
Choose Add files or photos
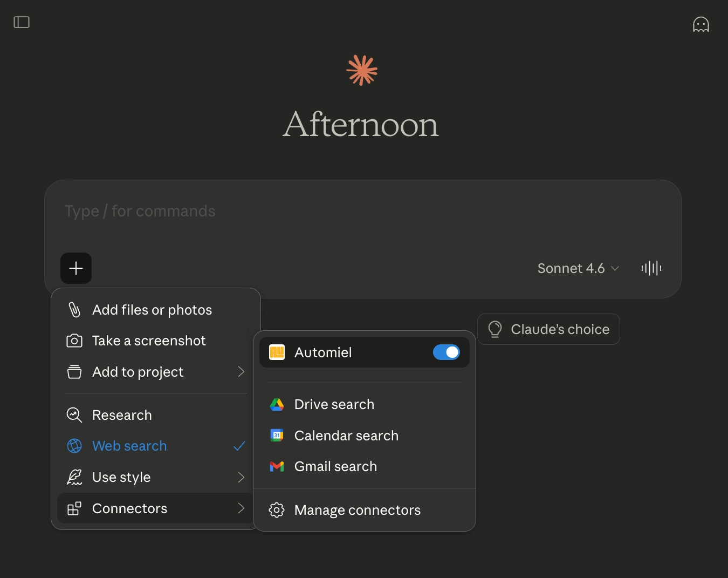pos(152,310)
